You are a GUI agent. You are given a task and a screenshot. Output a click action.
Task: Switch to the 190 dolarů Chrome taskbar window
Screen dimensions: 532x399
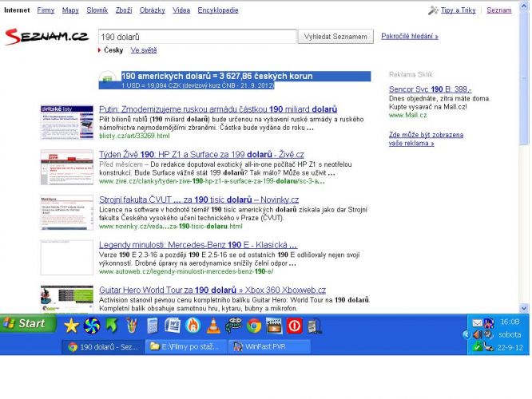coord(103,346)
